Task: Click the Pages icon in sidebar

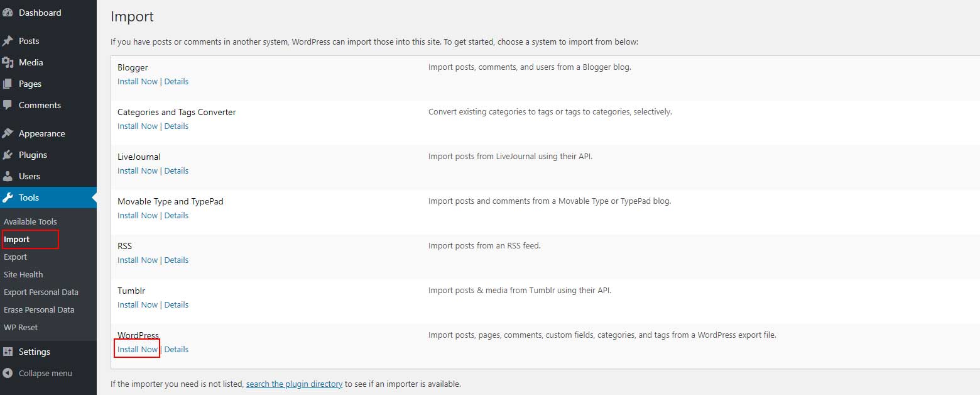Action: click(8, 84)
